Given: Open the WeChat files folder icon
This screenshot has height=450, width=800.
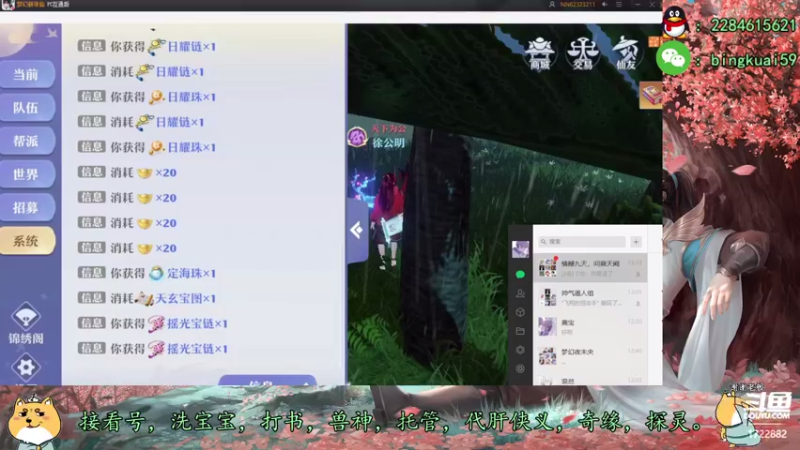Looking at the screenshot, I should 520,331.
